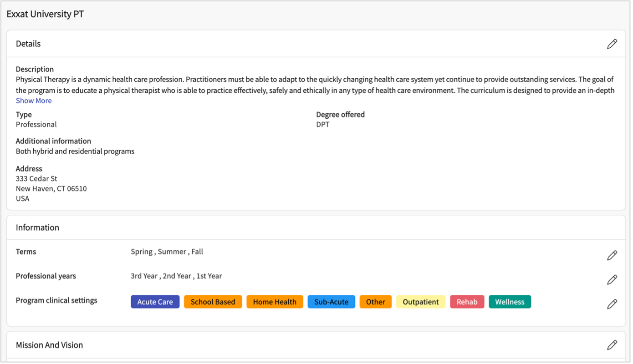Edit Professional years with the pencil icon
This screenshot has height=364, width=633.
coord(612,279)
